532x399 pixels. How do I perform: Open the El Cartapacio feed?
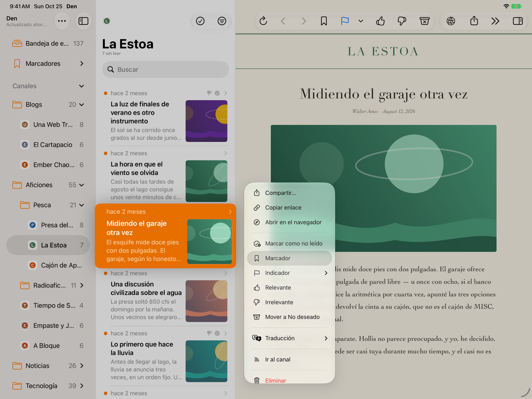(48, 145)
